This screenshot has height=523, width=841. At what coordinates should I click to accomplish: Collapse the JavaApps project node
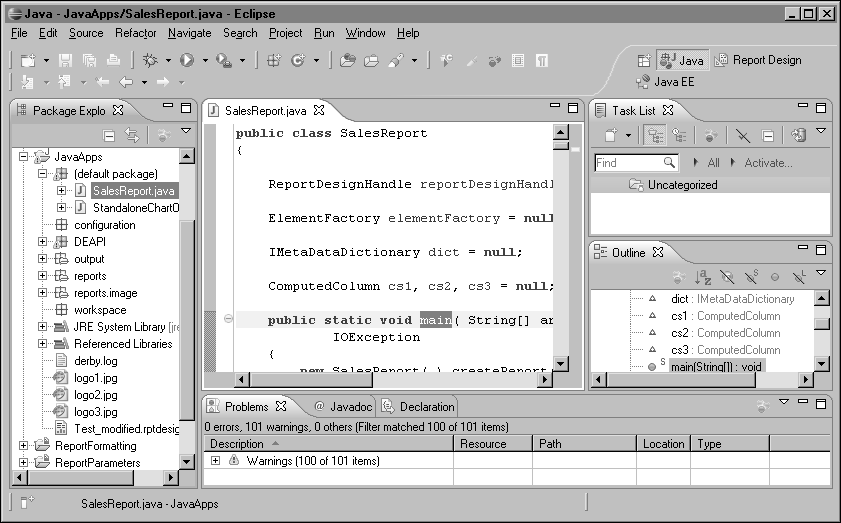pos(24,157)
